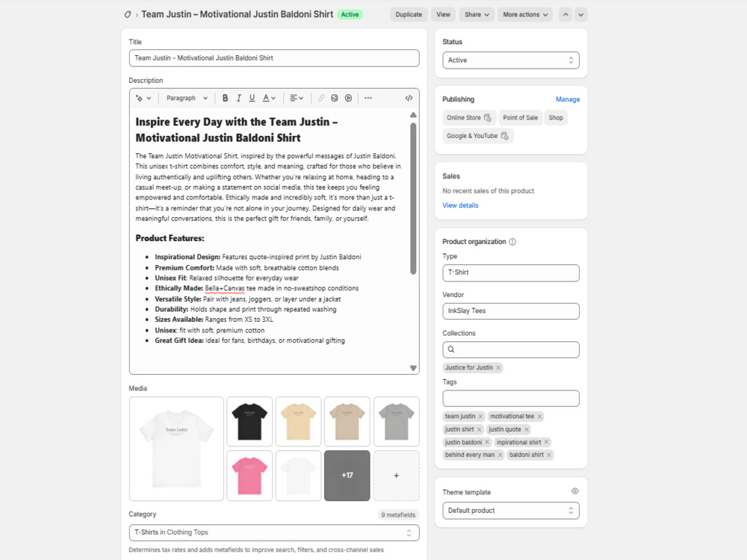Click the description editor scrollbar thumb

413,198
